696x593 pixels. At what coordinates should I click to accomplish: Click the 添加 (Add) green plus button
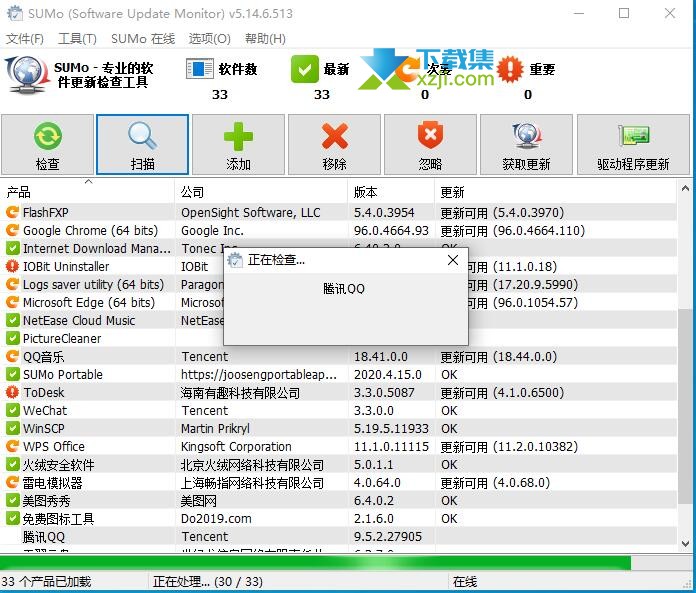coord(238,145)
